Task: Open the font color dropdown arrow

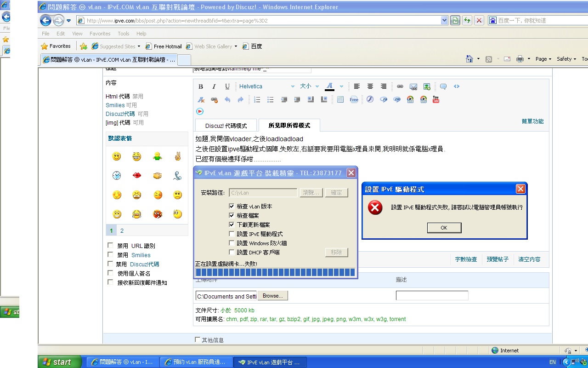Action: 341,86
